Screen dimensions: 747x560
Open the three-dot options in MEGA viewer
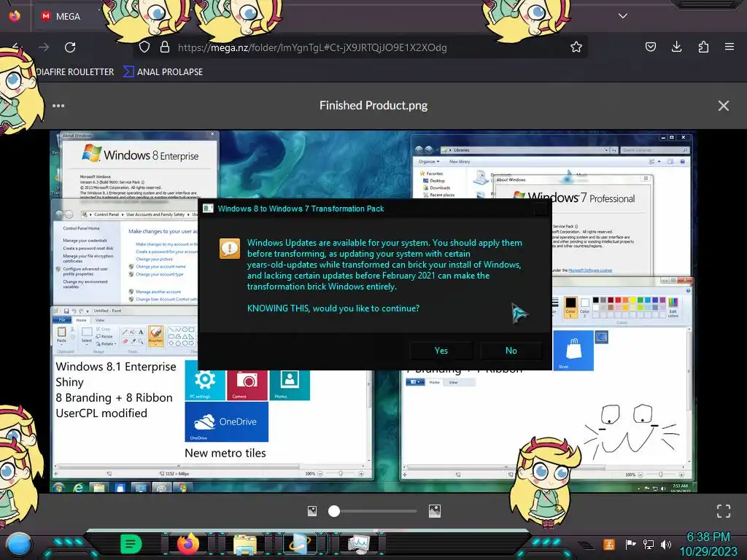point(58,106)
